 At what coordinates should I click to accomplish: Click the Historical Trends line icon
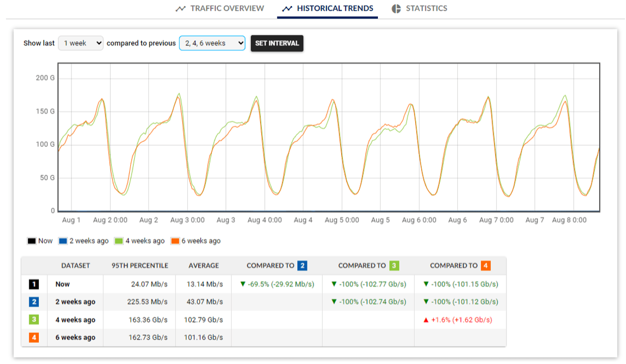click(x=287, y=9)
